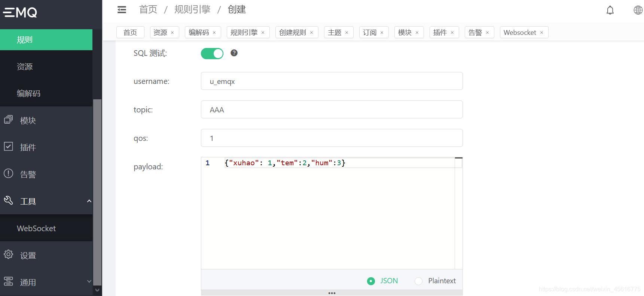This screenshot has width=644, height=296.
Task: Go to 首页 breadcrumb link
Action: pyautogui.click(x=148, y=9)
